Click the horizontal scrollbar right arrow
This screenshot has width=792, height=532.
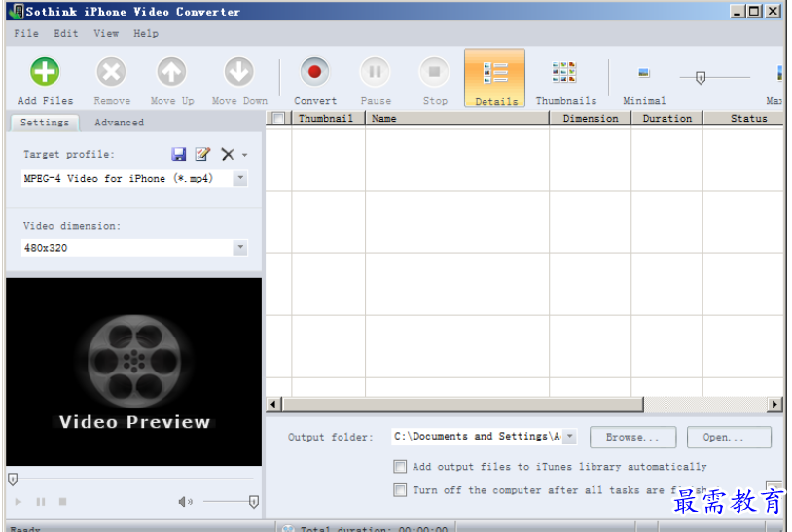tap(774, 404)
